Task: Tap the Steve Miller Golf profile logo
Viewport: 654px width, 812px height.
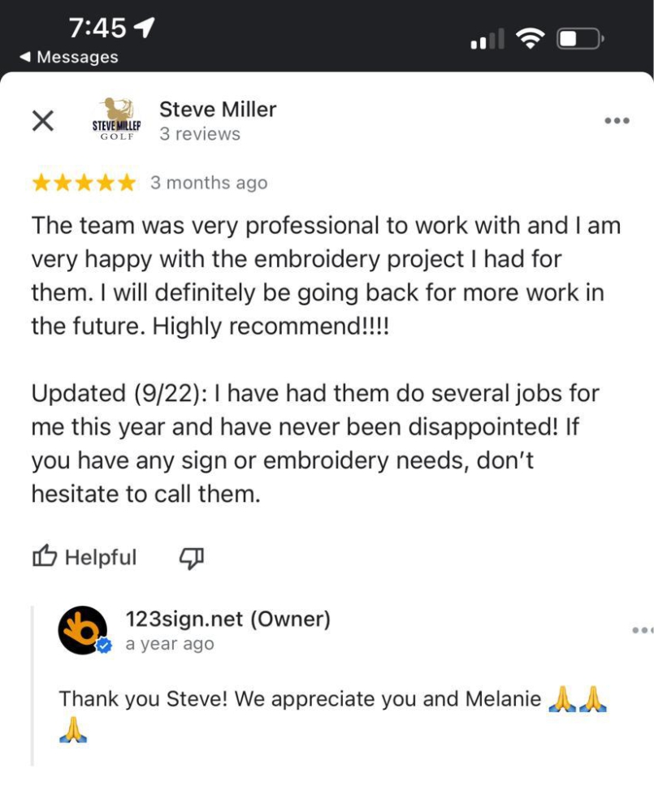Action: (x=115, y=120)
